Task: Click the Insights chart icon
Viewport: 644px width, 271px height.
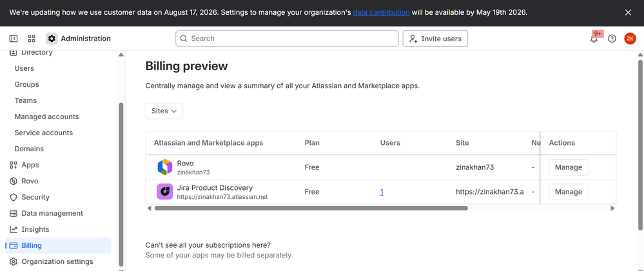Action: 14,229
